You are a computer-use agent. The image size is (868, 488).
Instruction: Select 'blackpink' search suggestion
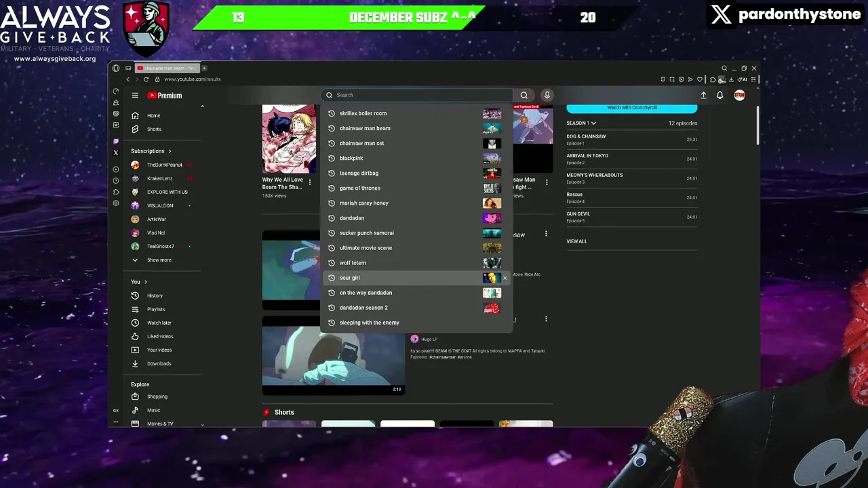pos(416,159)
